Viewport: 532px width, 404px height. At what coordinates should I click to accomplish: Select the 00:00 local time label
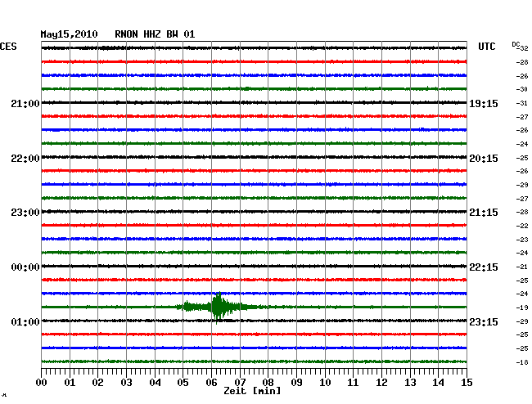pyautogui.click(x=25, y=267)
